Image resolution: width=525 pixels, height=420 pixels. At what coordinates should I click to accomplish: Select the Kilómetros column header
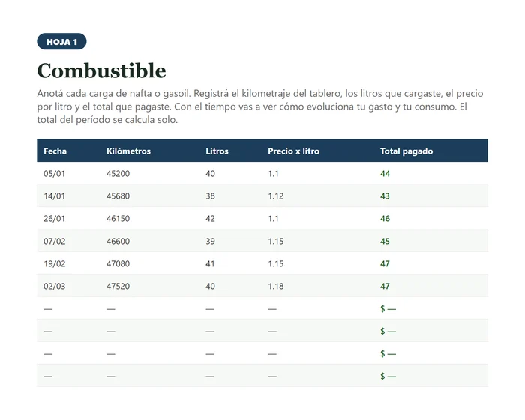(128, 151)
